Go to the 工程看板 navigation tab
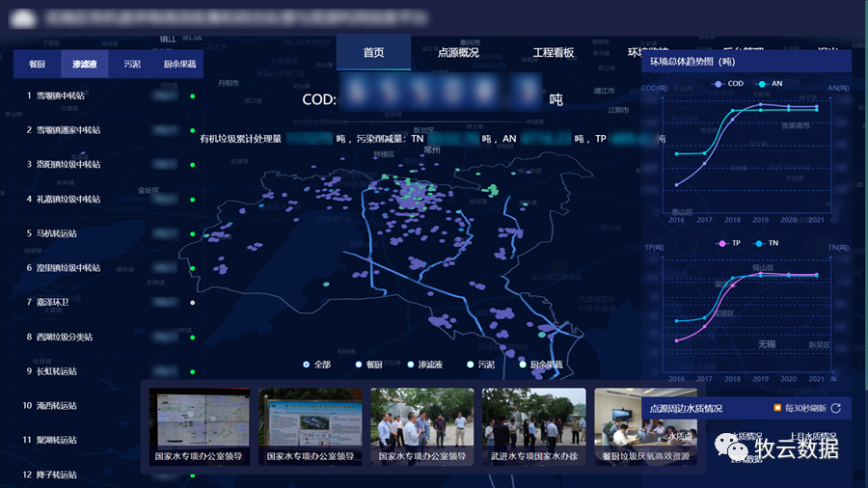Screen dimensions: 868x488 (x=554, y=53)
